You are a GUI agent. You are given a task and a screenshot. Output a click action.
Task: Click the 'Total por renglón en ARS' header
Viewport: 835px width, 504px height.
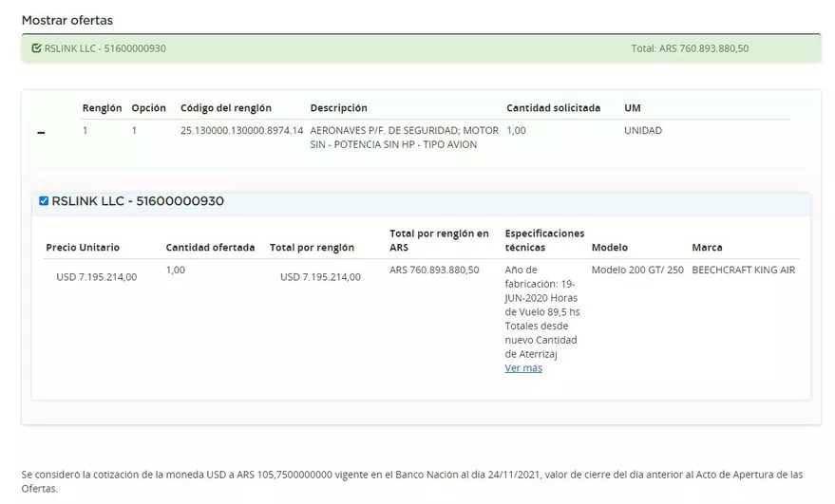pos(439,240)
